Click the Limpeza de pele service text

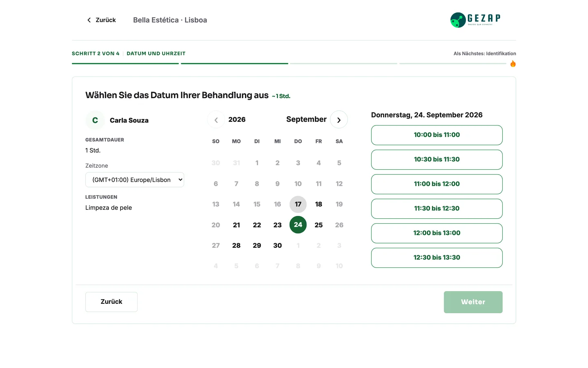(x=109, y=208)
